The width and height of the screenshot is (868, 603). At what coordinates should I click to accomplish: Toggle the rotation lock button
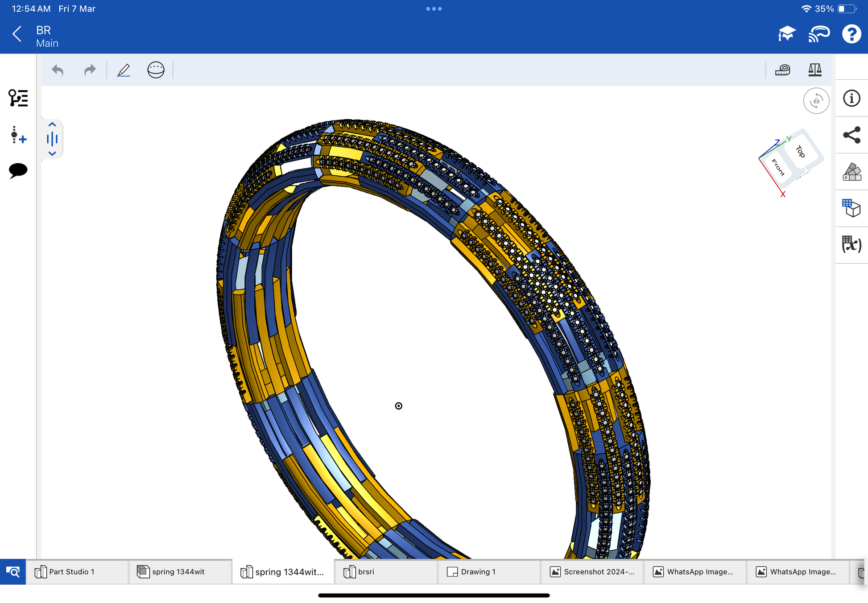coord(816,101)
